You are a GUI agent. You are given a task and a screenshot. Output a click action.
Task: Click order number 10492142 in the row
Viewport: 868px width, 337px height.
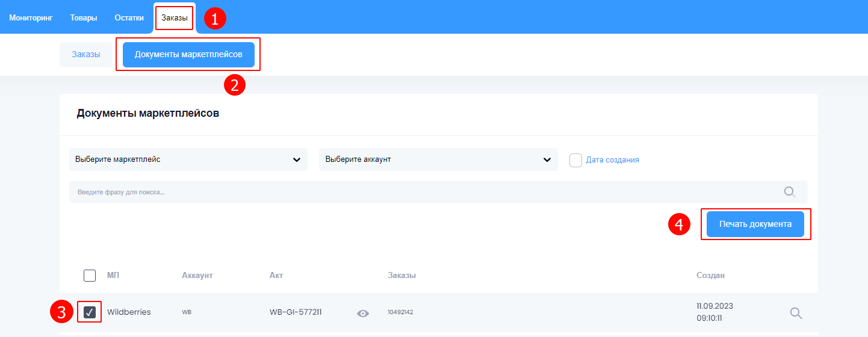tap(400, 312)
